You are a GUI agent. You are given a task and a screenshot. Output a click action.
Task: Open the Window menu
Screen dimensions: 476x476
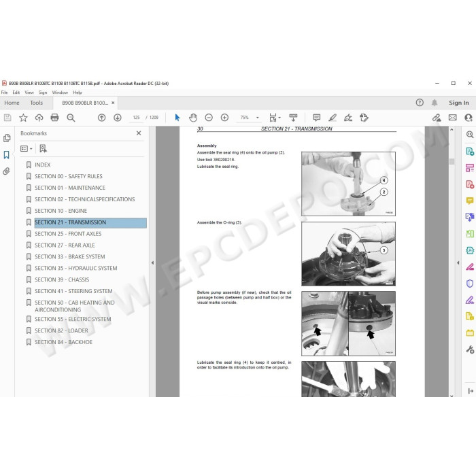click(60, 92)
